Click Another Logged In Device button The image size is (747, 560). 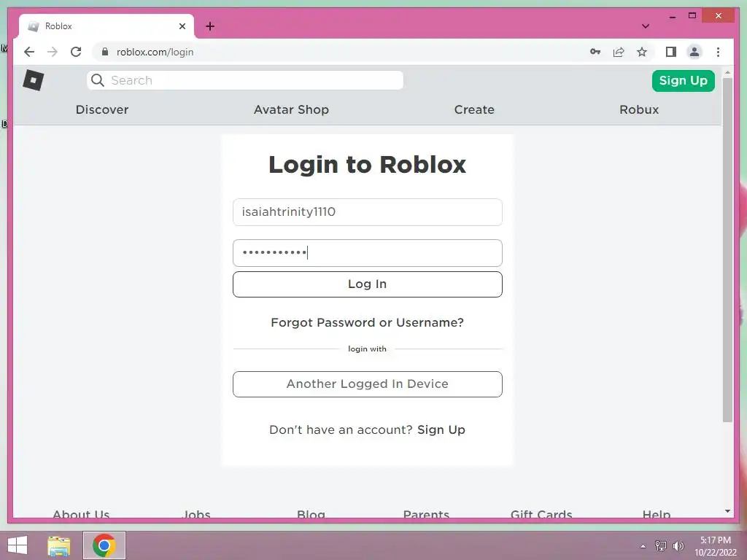click(368, 384)
